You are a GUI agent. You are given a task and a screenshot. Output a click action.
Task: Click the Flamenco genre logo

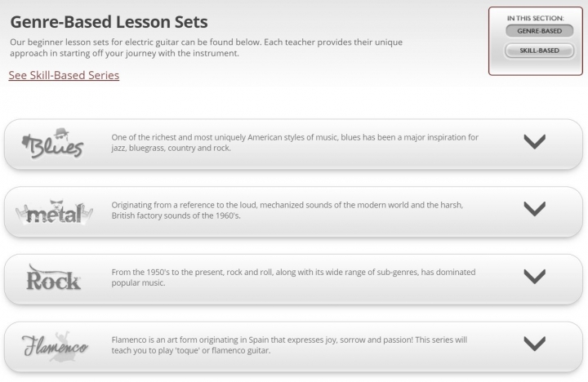[55, 346]
